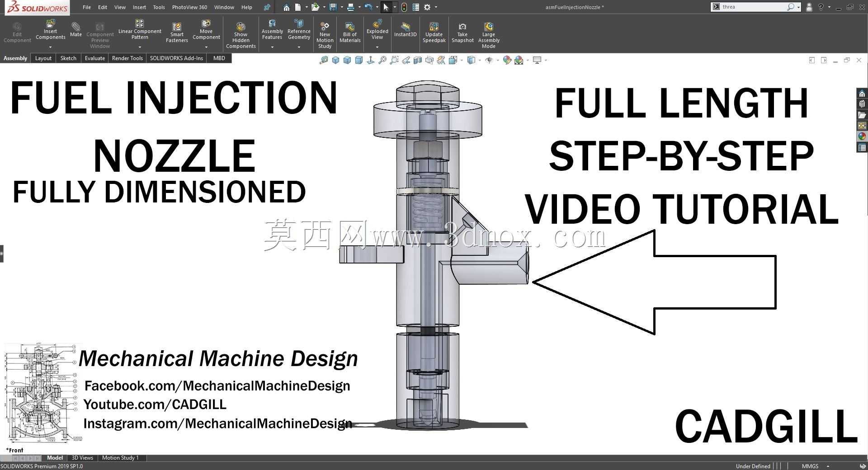Image resolution: width=868 pixels, height=470 pixels.
Task: Click Take Snapshot button
Action: 462,33
